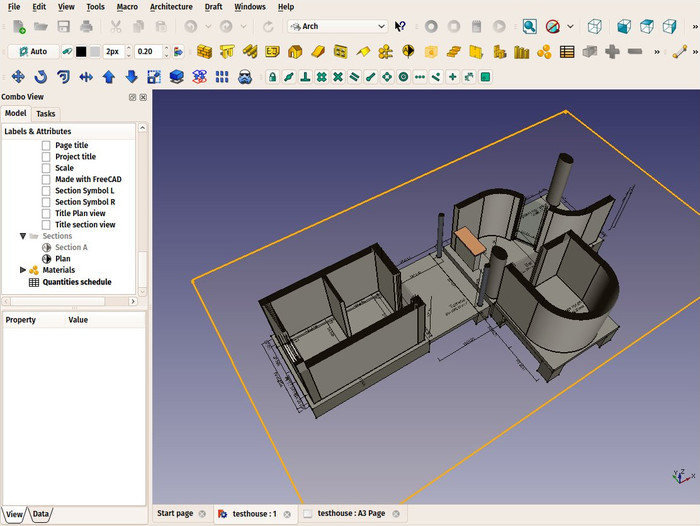Click the Arch Material spheres icon
The width and height of the screenshot is (700, 526).
click(544, 51)
